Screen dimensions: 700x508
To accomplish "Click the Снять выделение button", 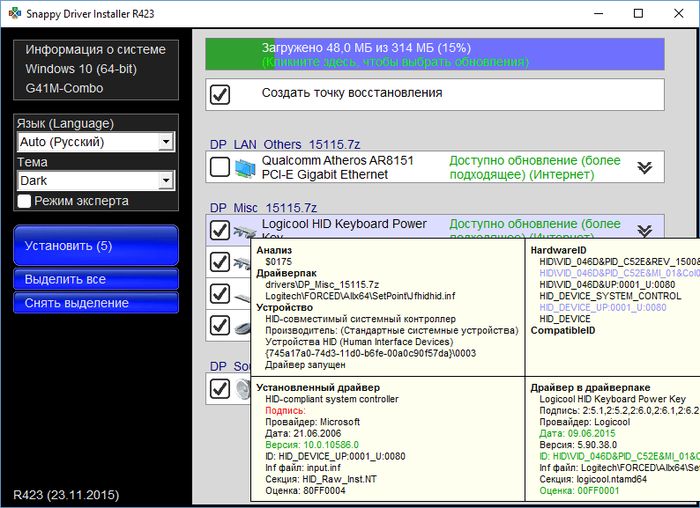I will click(x=96, y=303).
